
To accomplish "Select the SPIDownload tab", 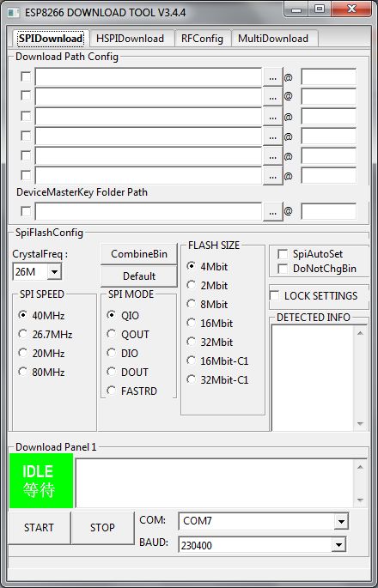I will click(51, 39).
